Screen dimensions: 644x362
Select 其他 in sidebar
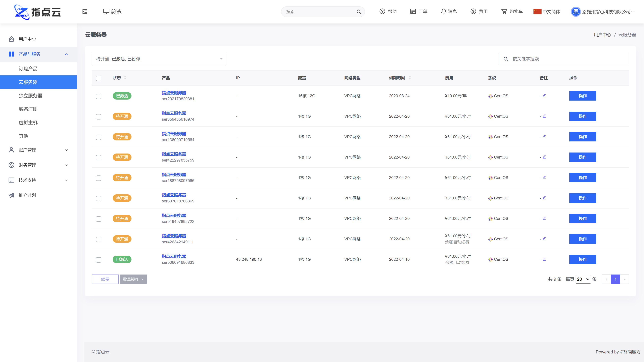[x=39, y=136]
